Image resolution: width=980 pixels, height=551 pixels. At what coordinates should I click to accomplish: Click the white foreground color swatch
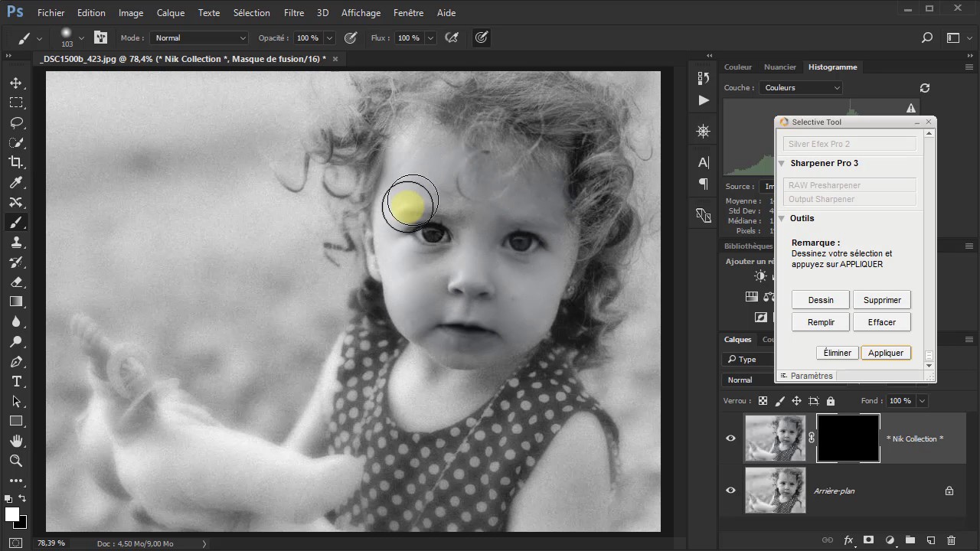[12, 514]
